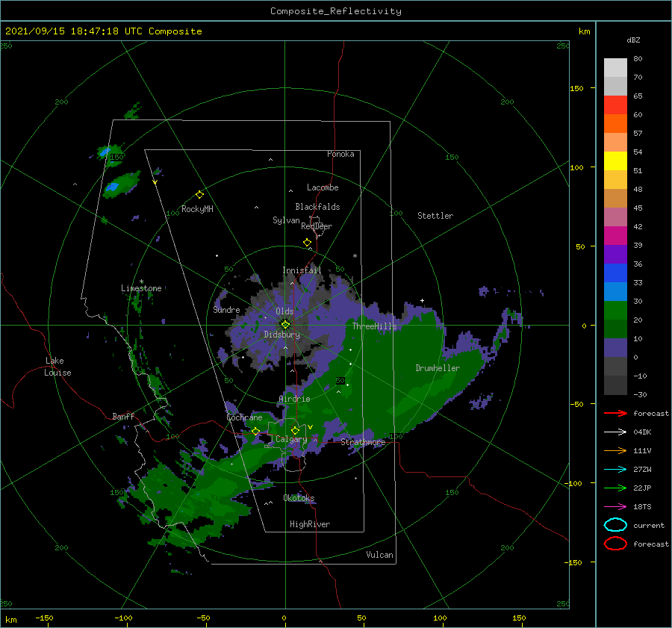Click the magenta 18TS arrow icon
Image resolution: width=672 pixels, height=628 pixels.
615,507
